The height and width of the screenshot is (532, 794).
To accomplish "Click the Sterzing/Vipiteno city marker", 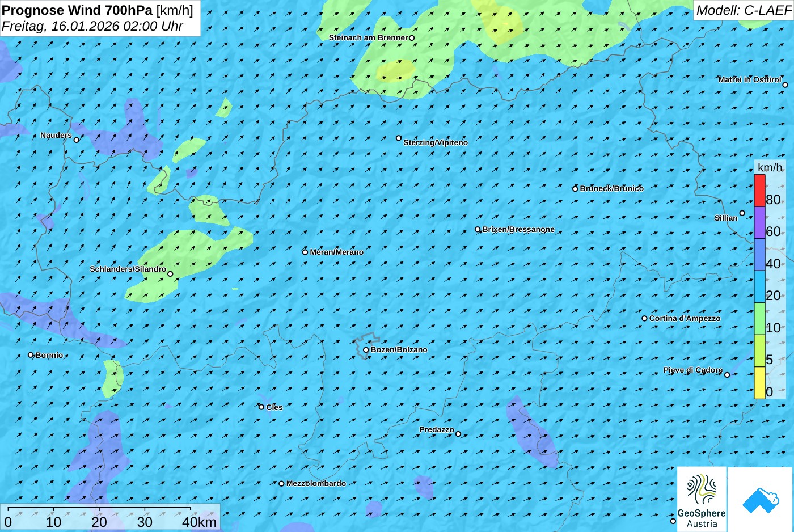I will tap(399, 138).
